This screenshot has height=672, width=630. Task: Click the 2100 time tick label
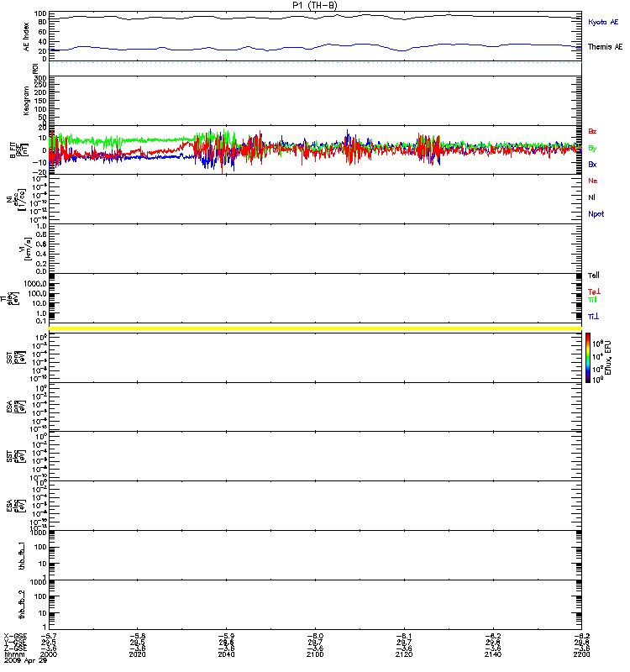point(315,654)
